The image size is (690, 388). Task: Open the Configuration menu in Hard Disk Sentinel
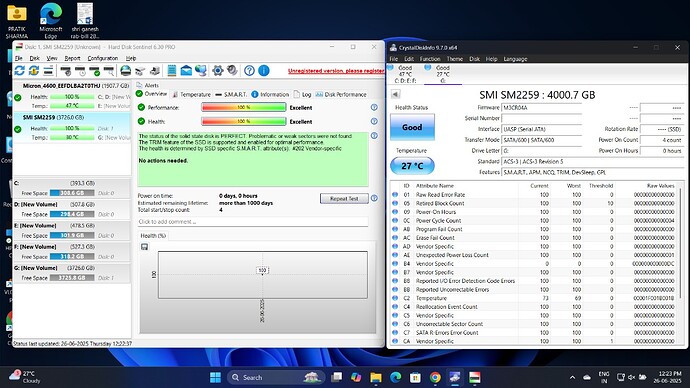click(x=103, y=58)
